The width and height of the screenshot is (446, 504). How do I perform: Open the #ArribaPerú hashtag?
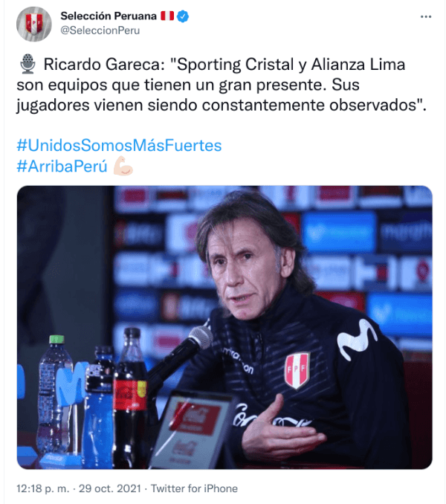62,167
